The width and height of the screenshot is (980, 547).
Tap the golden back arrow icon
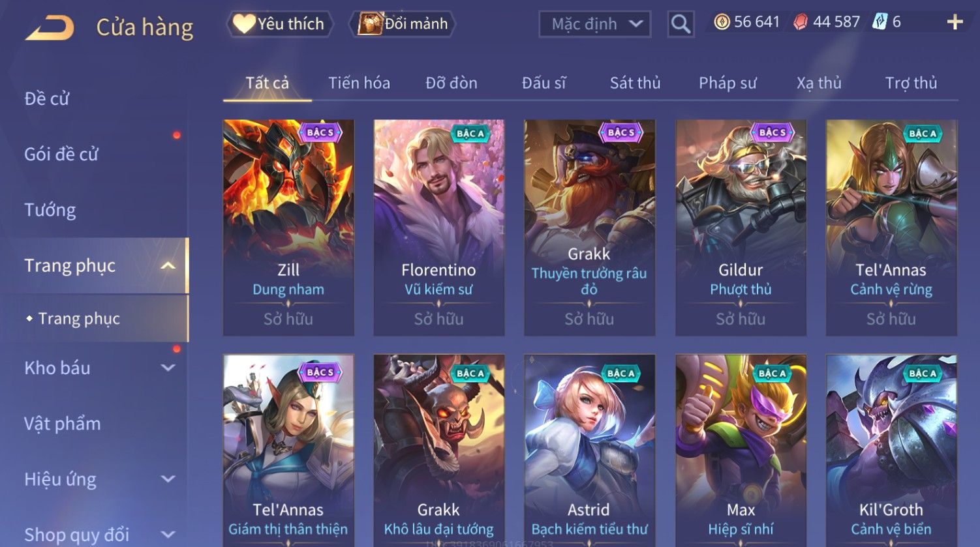tap(50, 28)
